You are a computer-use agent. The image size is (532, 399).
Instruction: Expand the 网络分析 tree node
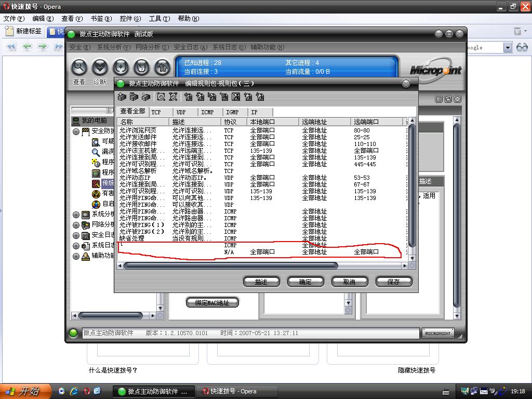coord(76,225)
